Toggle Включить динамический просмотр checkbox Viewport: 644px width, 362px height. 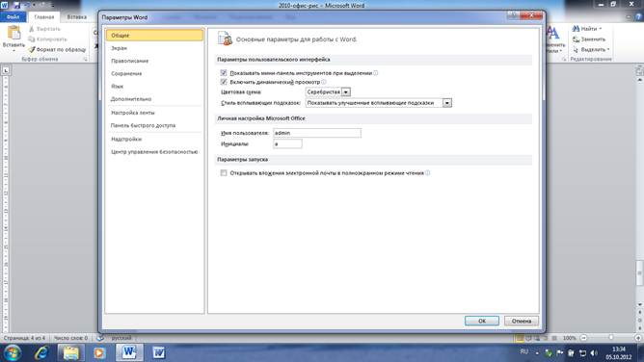(224, 82)
